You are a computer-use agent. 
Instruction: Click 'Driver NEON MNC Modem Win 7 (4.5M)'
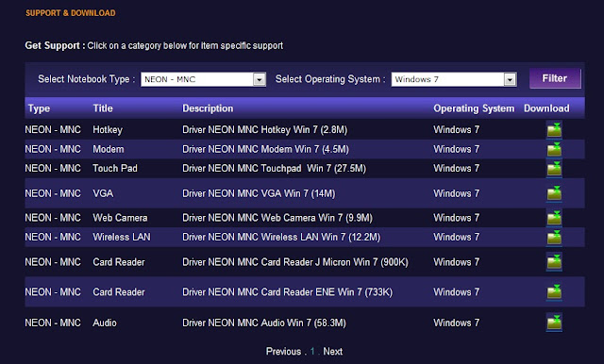tap(265, 149)
